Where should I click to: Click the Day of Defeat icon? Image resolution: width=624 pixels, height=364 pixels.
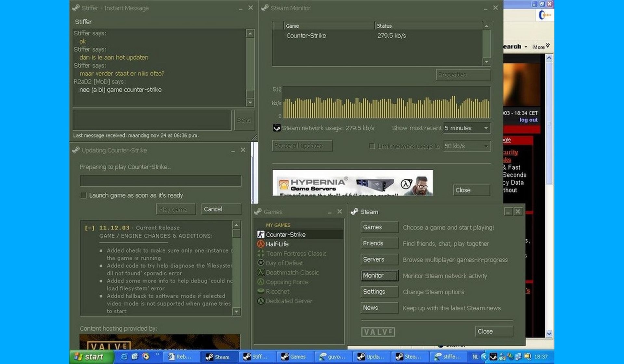(261, 263)
